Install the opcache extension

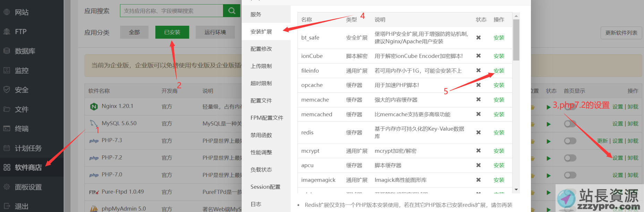click(x=499, y=85)
